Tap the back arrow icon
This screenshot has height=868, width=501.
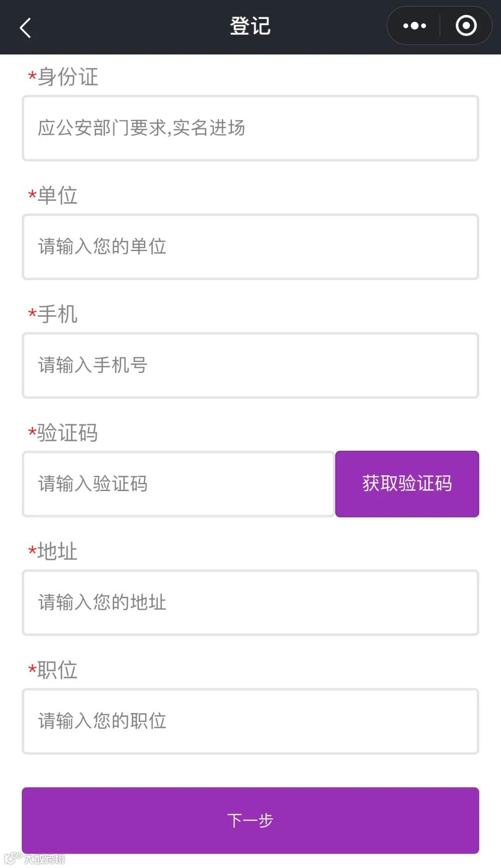tap(26, 27)
